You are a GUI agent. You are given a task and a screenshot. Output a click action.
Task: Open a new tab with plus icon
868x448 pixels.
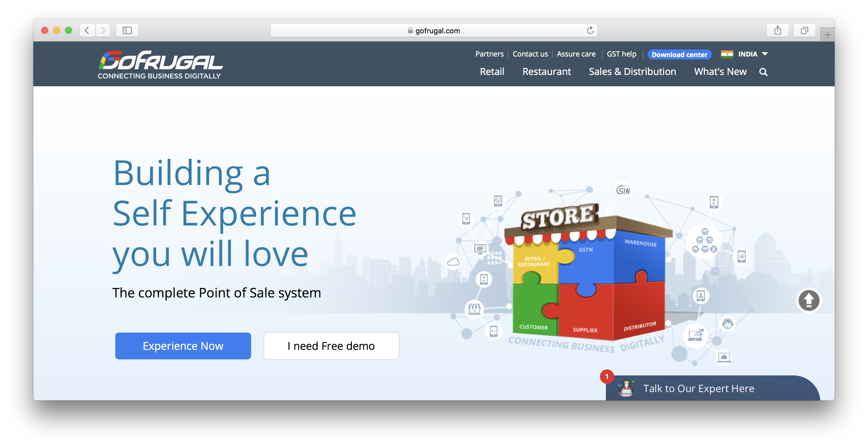[x=827, y=35]
